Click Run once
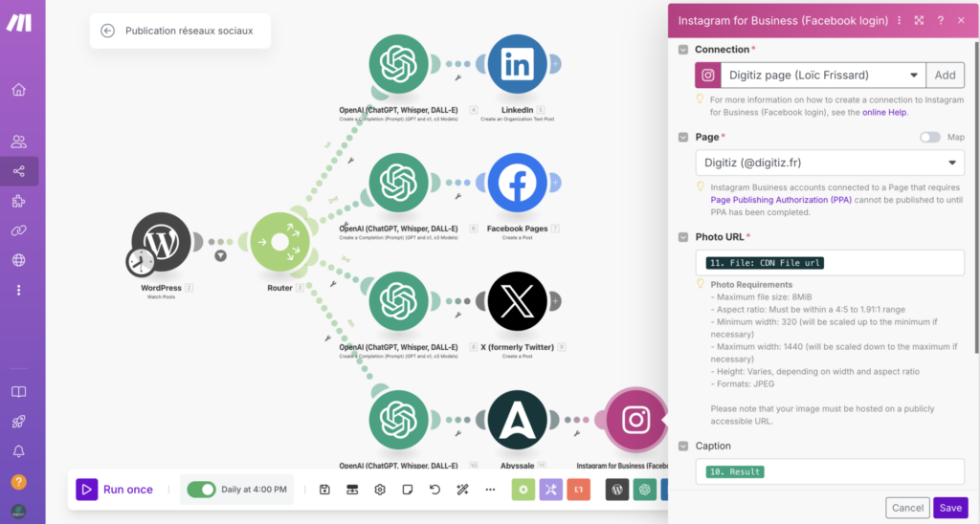This screenshot has height=524, width=980. (115, 490)
